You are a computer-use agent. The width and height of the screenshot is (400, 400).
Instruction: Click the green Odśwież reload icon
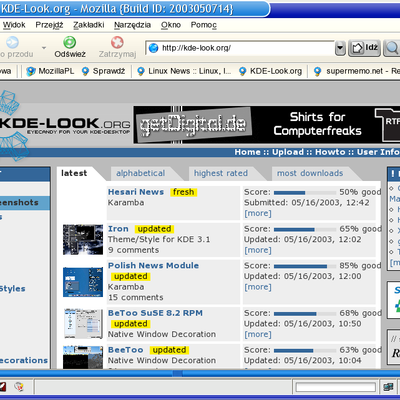click(x=70, y=42)
